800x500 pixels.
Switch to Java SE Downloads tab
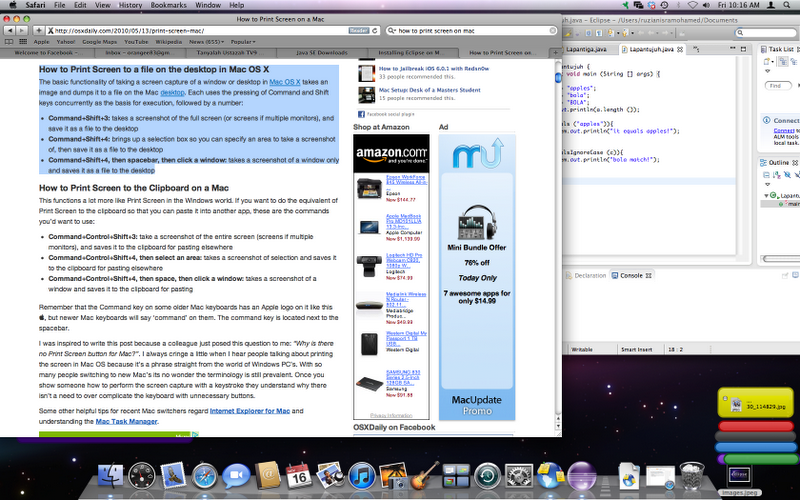[322, 53]
